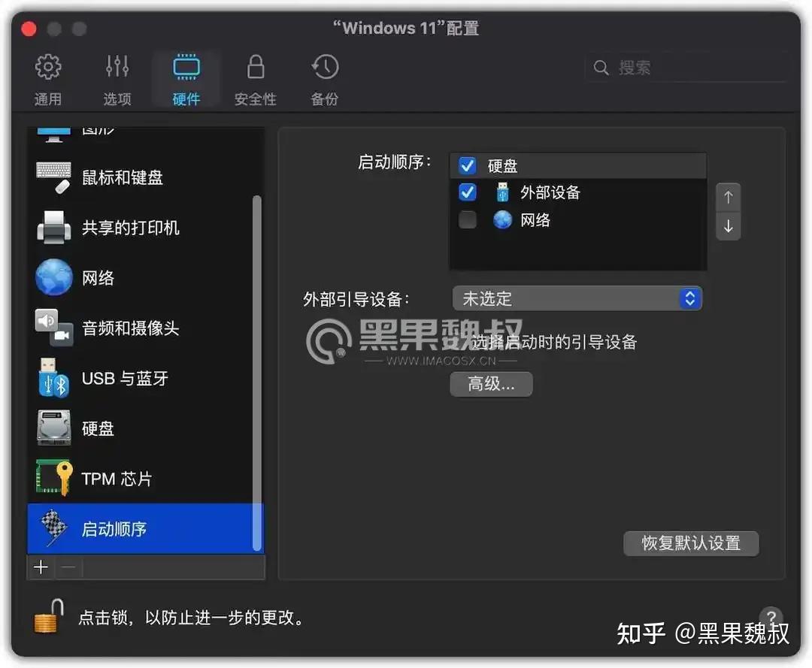Open the 外部引导设备 dropdown

[577, 298]
